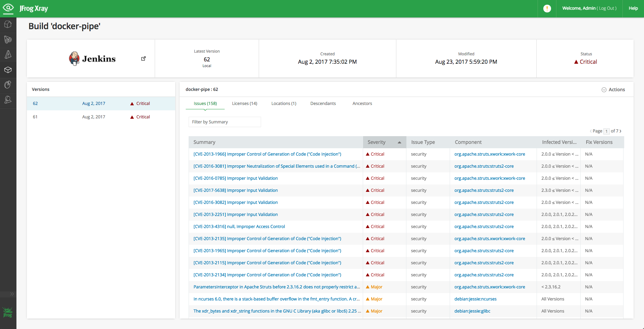Viewport: 644px width, 329px height.
Task: Open the Admin user icon in sidebar
Action: pos(8,100)
